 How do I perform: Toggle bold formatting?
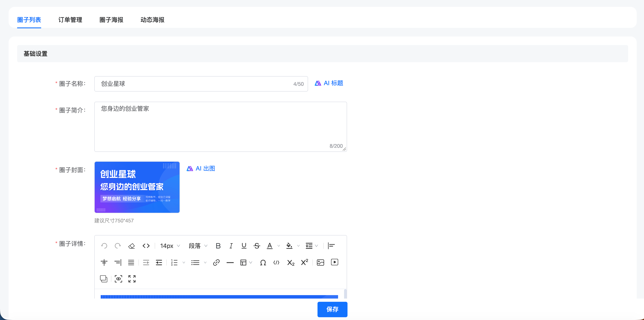pos(218,246)
